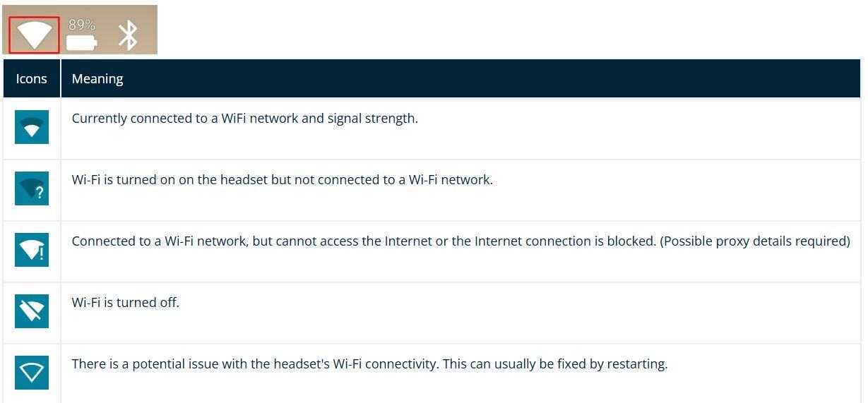868x403 pixels.
Task: Click the crossed-out Wi-Fi turned off icon
Action: click(32, 311)
